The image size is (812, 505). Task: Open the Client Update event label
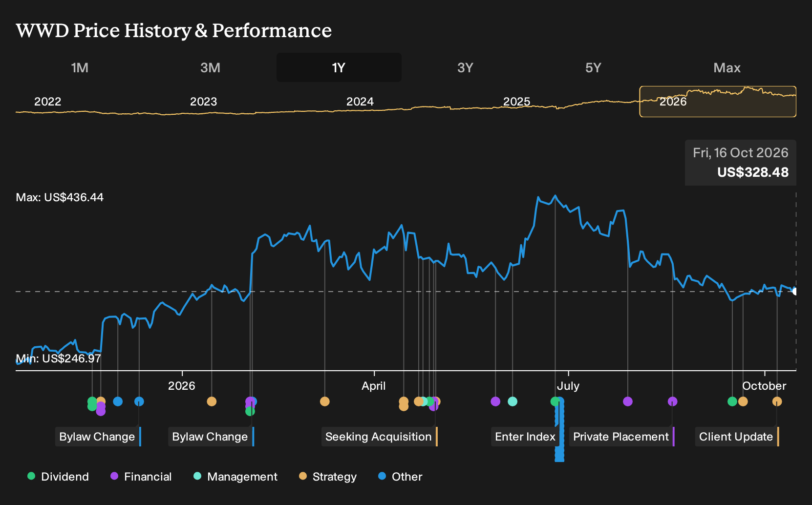click(736, 437)
